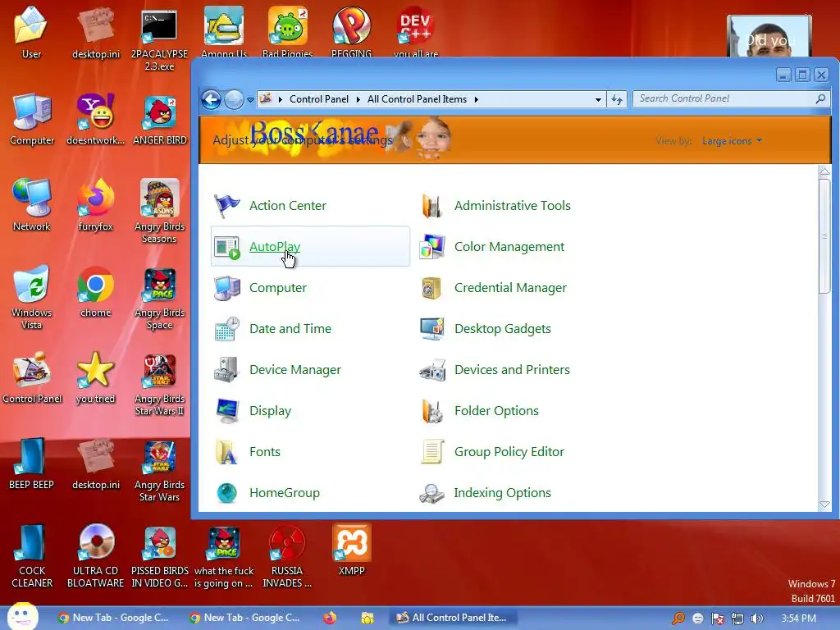Image resolution: width=840 pixels, height=630 pixels.
Task: Open the Date and Time calendar icon
Action: point(227,329)
